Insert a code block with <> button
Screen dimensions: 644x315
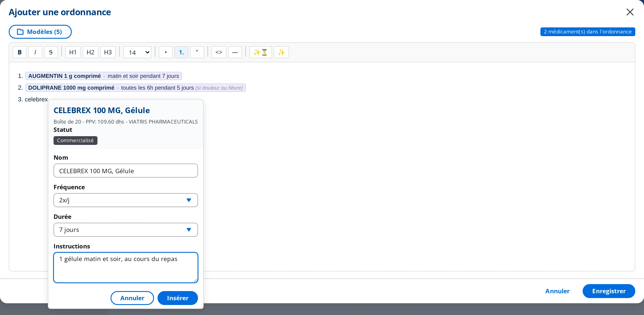click(219, 52)
